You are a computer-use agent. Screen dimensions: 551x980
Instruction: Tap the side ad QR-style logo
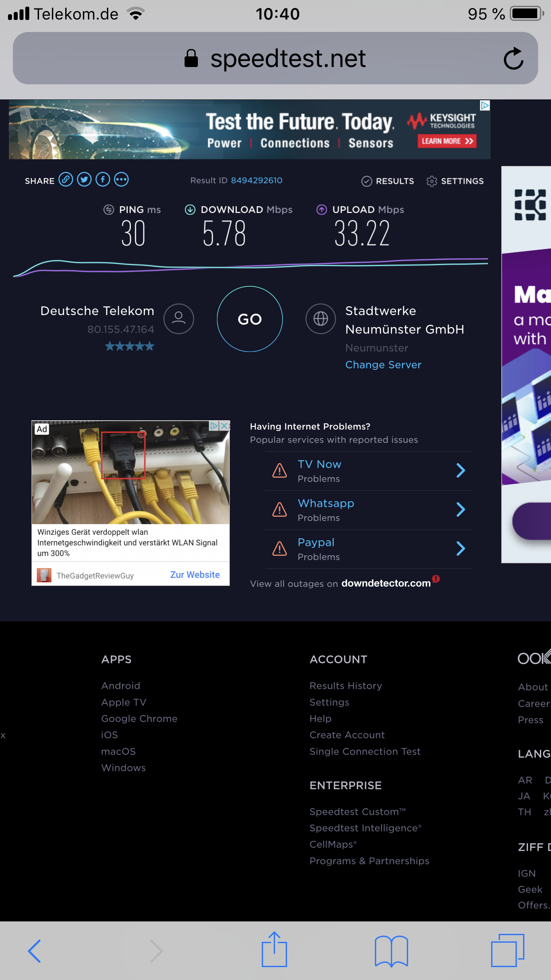coord(530,205)
